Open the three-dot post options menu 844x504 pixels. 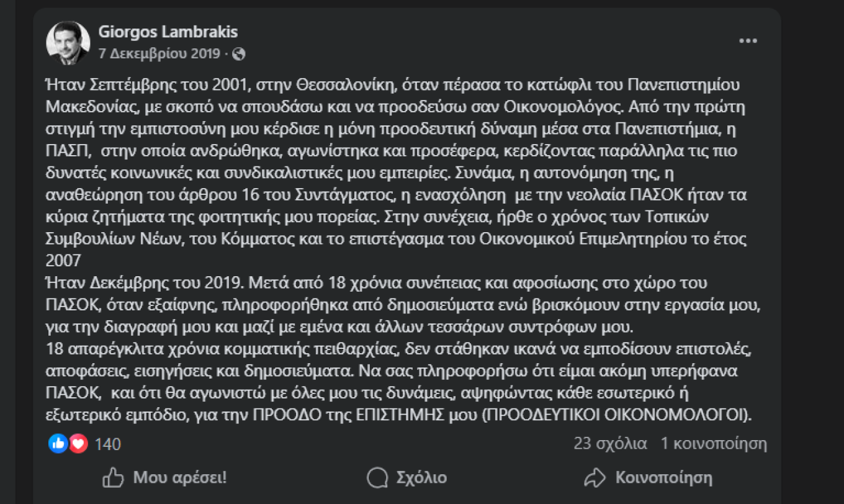[748, 41]
